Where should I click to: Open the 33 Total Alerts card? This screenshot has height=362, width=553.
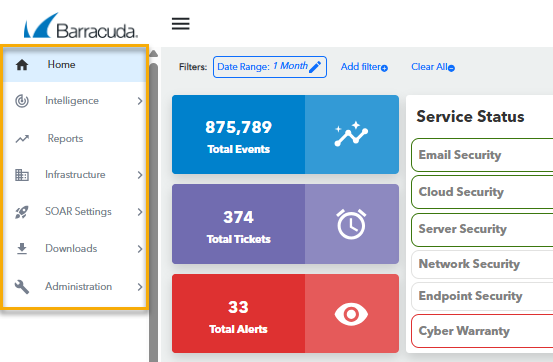pos(285,313)
